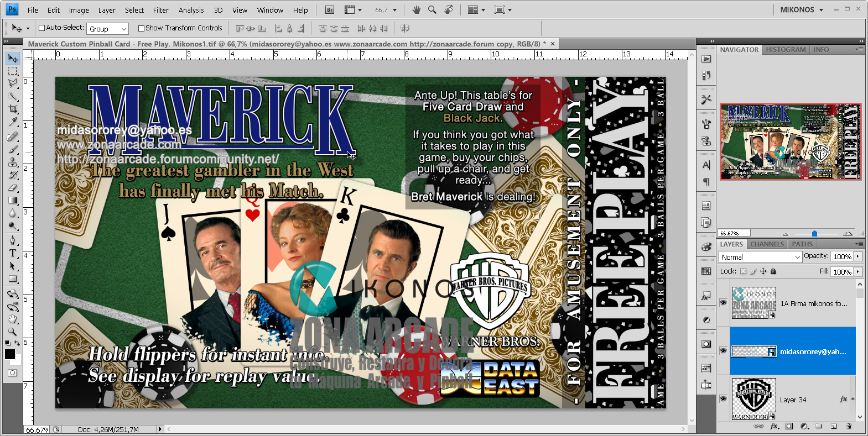
Task: Select the Path Selection tool
Action: (12, 266)
